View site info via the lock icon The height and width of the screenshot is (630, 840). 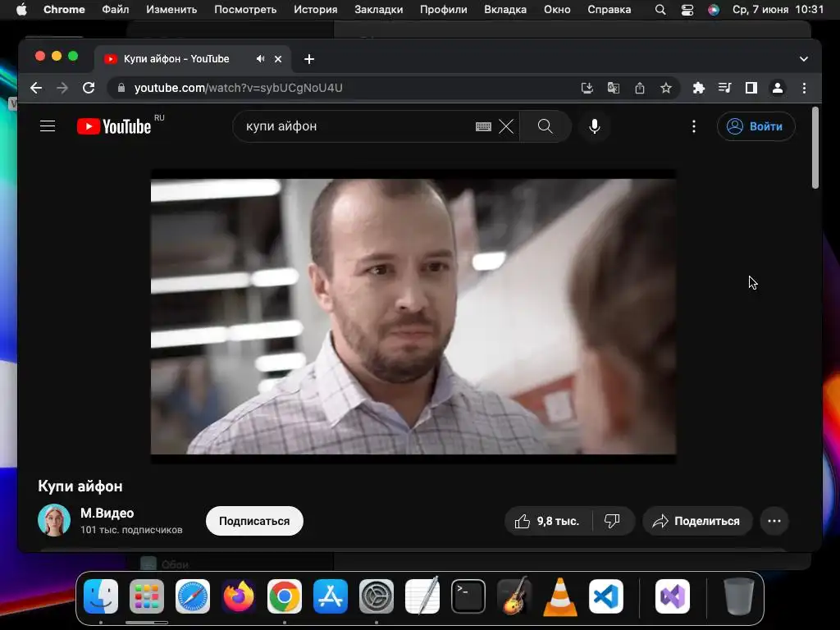pos(121,88)
